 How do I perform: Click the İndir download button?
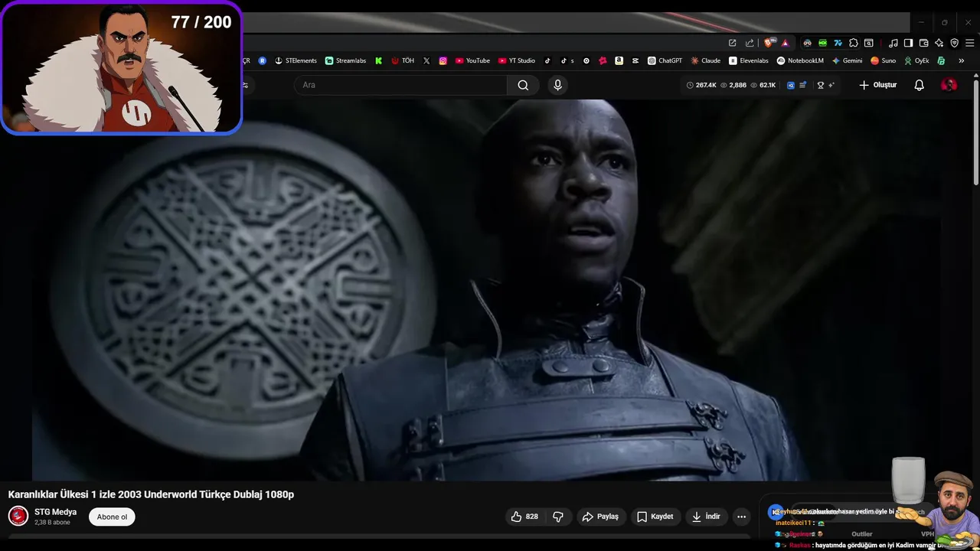pos(706,517)
